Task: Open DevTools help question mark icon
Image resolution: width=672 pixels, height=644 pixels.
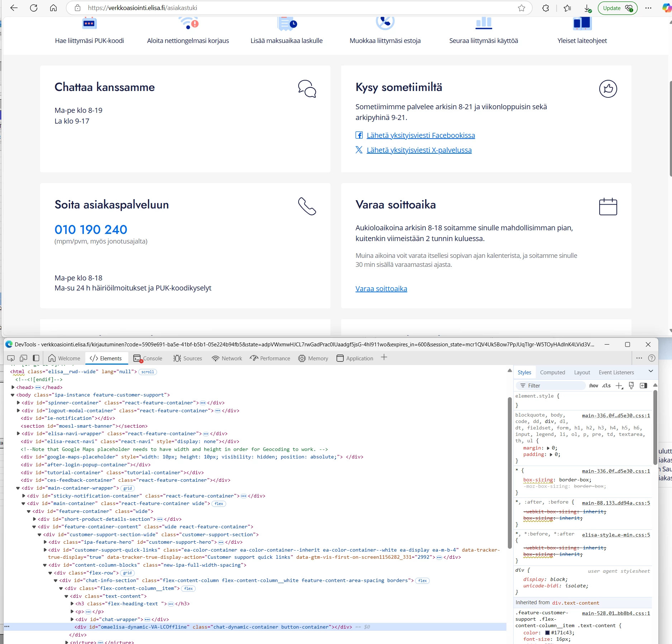Action: (x=652, y=358)
